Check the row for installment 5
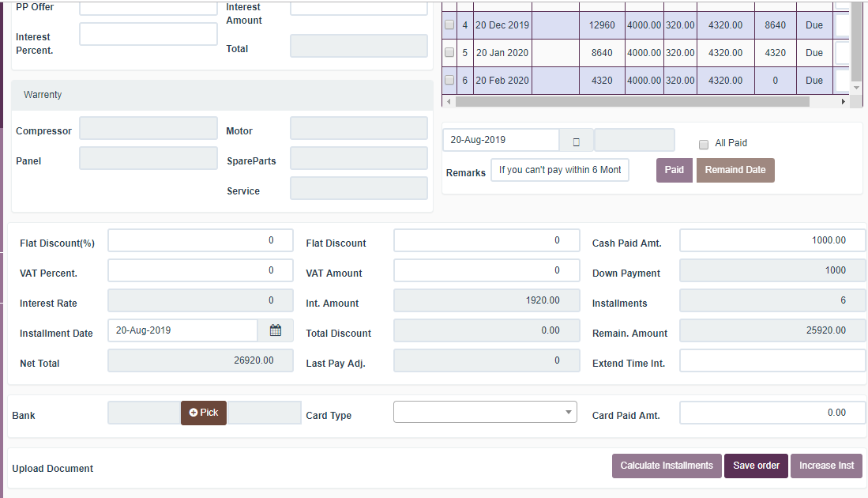This screenshot has width=868, height=498. click(449, 52)
